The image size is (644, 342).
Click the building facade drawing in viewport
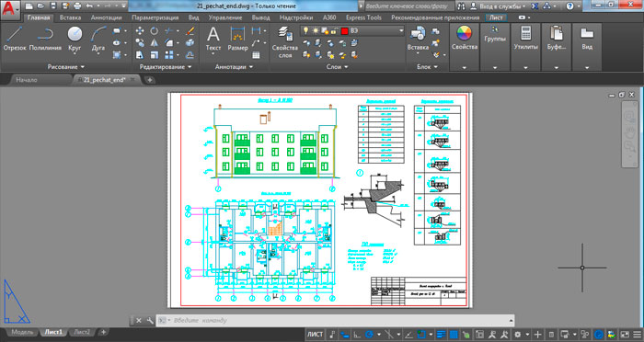(275, 142)
